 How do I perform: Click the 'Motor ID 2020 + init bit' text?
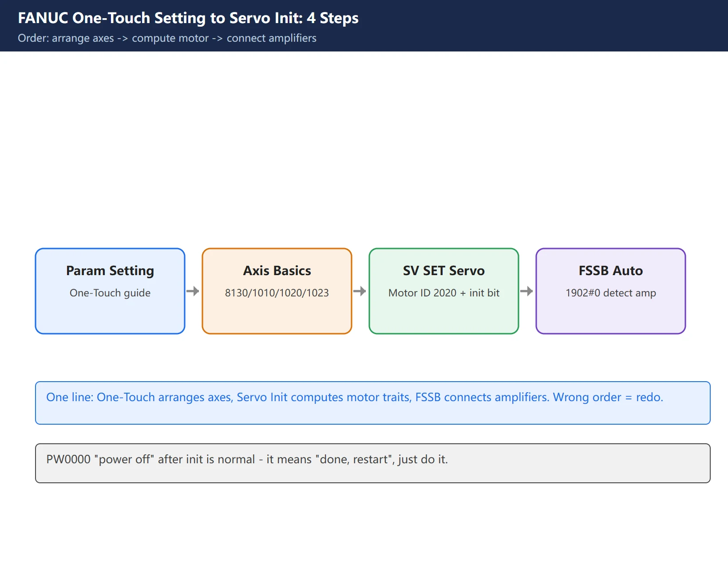444,293
